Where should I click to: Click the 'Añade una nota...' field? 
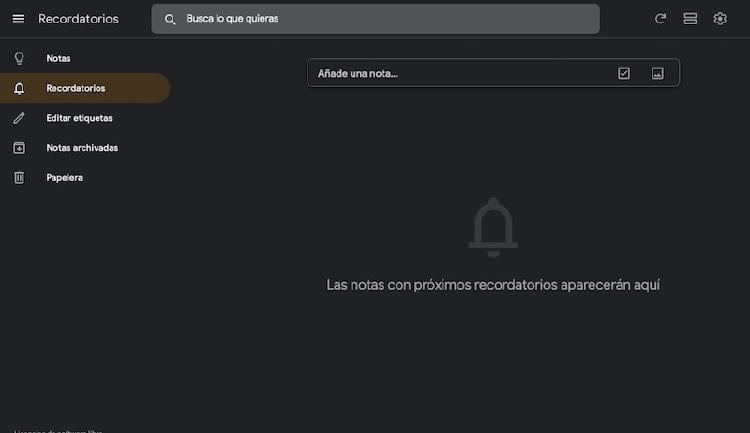pos(450,73)
